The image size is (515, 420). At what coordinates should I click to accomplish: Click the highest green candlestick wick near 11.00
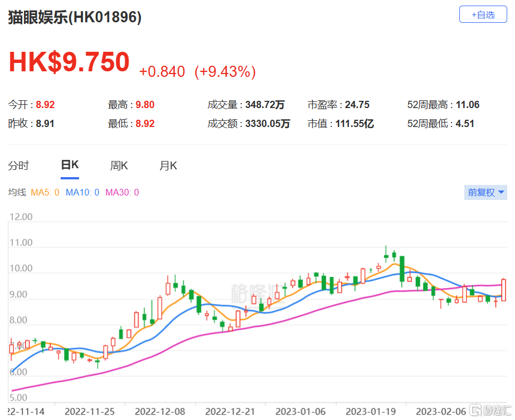[x=386, y=253]
